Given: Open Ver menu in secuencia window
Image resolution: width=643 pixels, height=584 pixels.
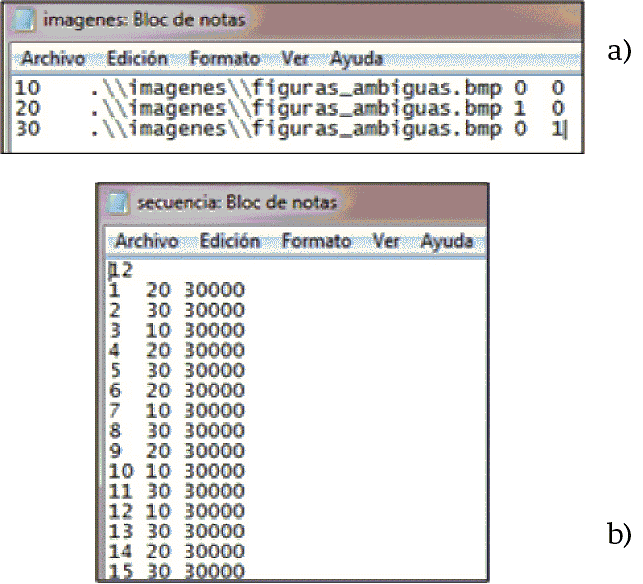Looking at the screenshot, I should [x=386, y=242].
